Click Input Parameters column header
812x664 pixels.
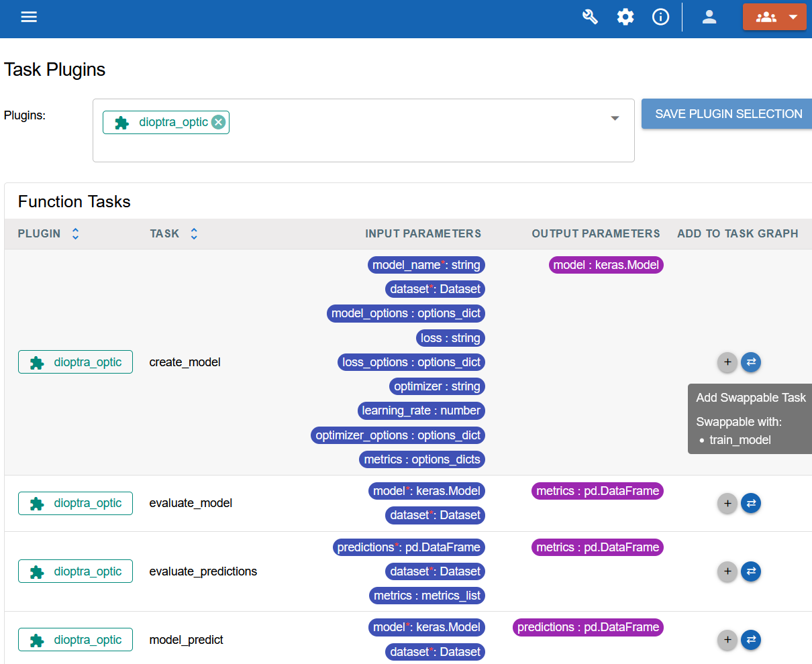tap(423, 233)
